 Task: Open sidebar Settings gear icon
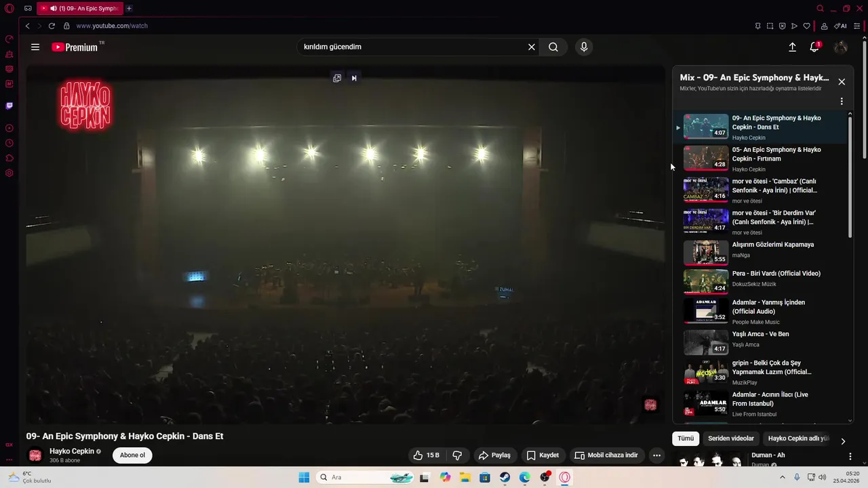[x=9, y=173]
